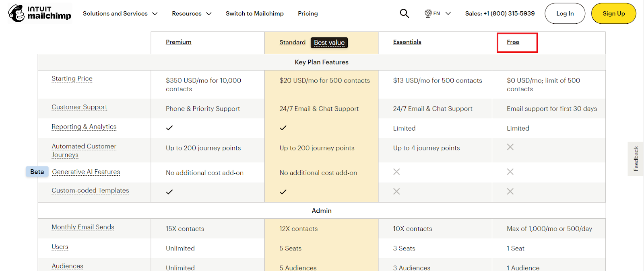
Task: Open Switch to Mailchimp page
Action: point(254,13)
